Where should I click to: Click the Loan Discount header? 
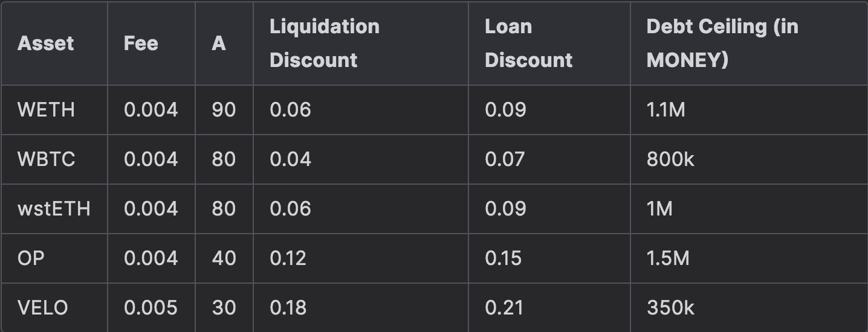528,43
